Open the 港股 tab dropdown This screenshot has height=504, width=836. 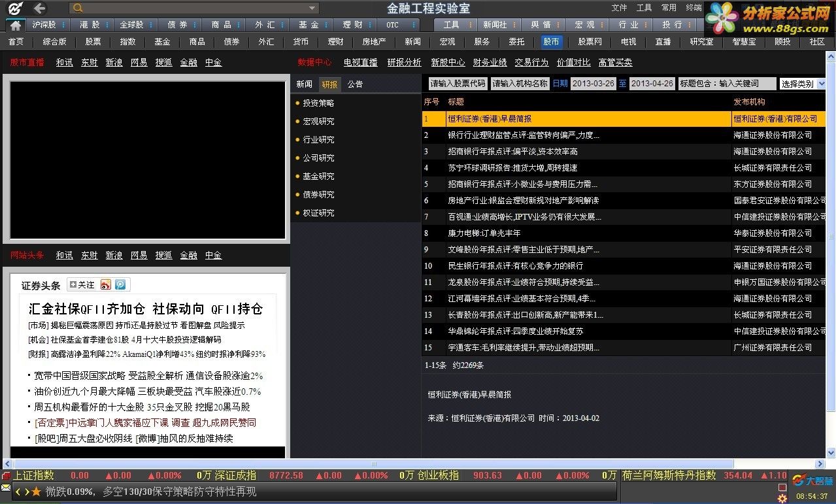coord(108,25)
